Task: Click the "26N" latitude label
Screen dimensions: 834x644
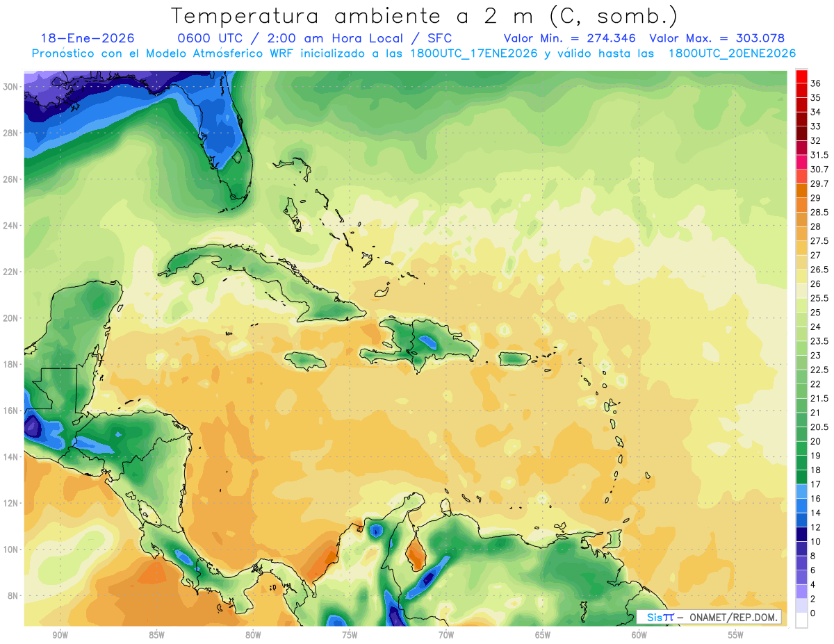Action: (11, 179)
